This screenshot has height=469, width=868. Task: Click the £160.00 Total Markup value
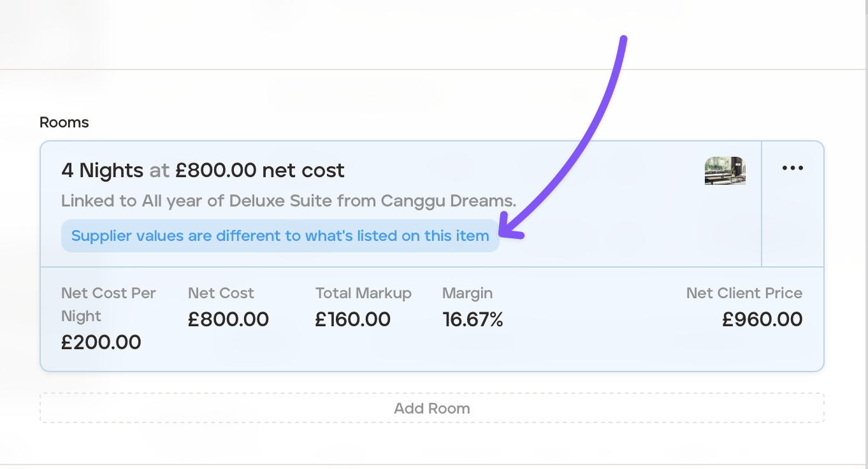point(352,319)
